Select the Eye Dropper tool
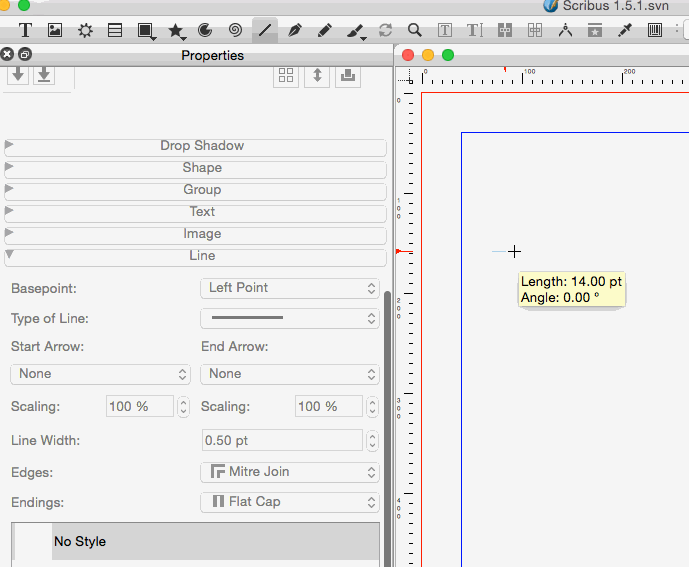This screenshot has width=689, height=567. click(x=625, y=30)
